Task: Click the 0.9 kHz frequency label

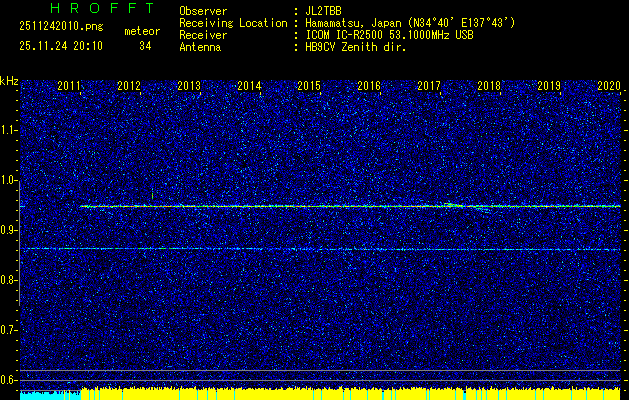Action: (9, 230)
